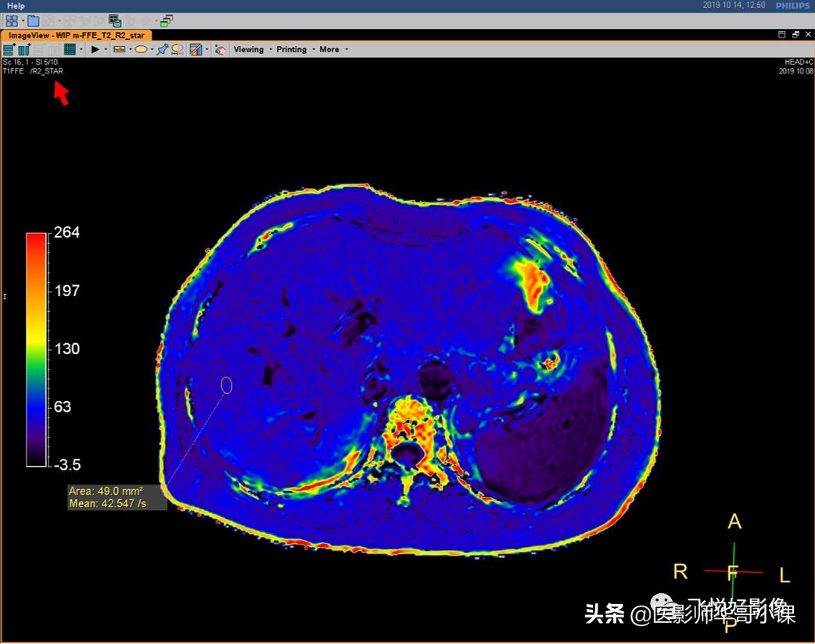Viewport: 815px width, 644px height.
Task: Click the elliptical ROI on the liver
Action: coord(227,385)
